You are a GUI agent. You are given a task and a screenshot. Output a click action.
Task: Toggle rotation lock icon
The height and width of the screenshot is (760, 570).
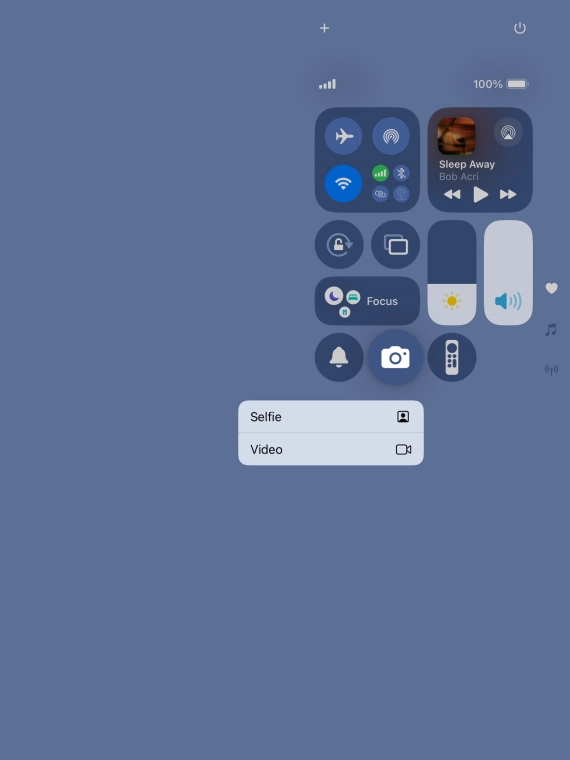point(339,245)
